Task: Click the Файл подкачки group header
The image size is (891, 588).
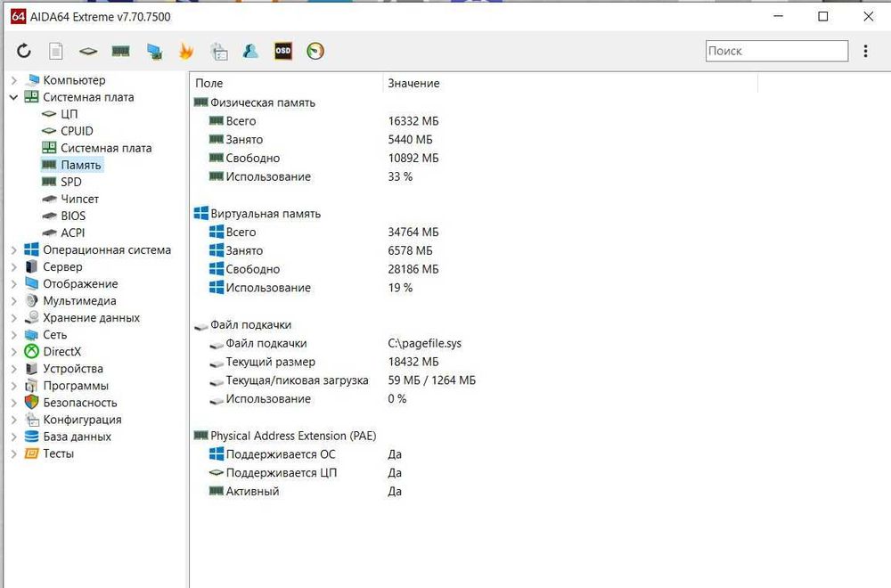Action: click(x=250, y=325)
